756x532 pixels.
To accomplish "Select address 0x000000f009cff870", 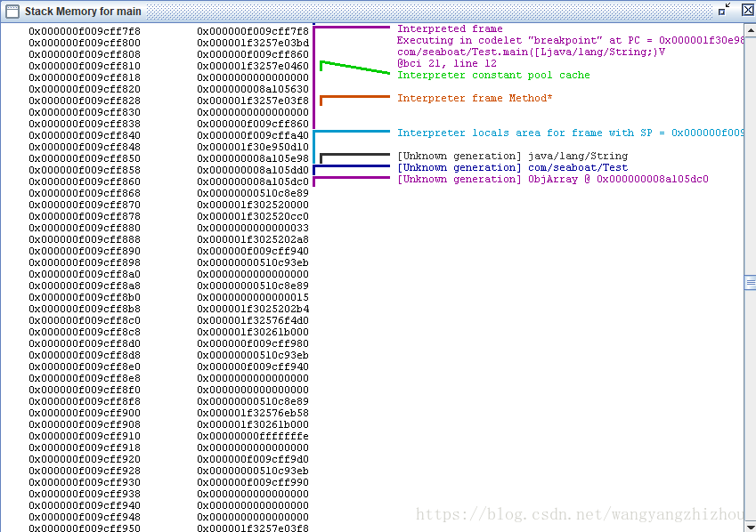I will [85, 205].
